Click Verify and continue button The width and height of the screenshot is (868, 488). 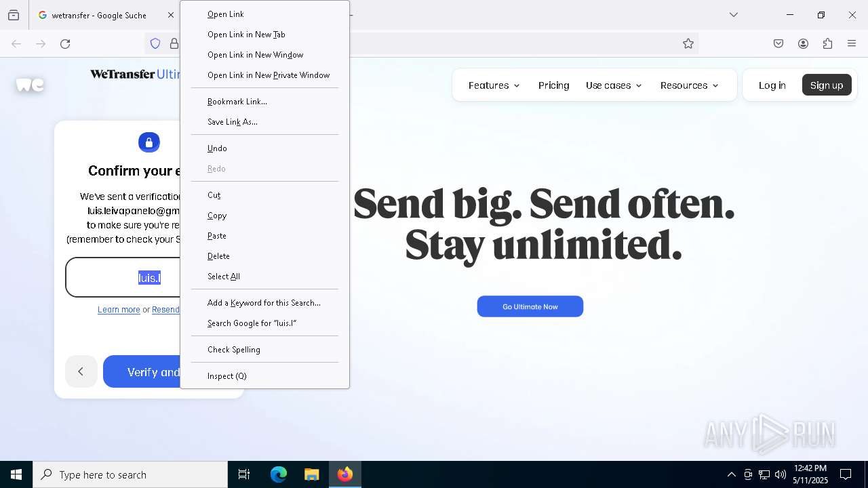click(x=142, y=371)
